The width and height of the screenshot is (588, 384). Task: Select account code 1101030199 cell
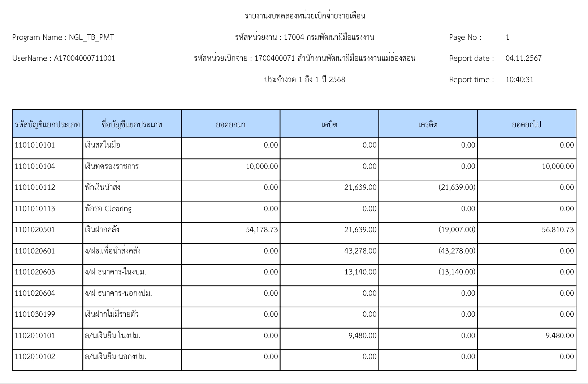[35, 314]
